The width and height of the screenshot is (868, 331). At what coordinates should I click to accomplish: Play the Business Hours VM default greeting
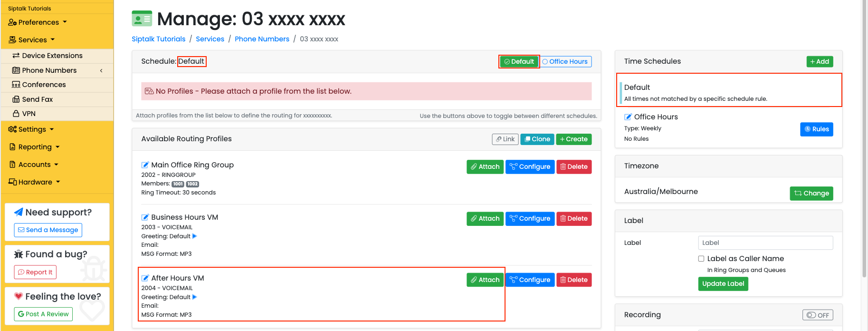click(194, 236)
